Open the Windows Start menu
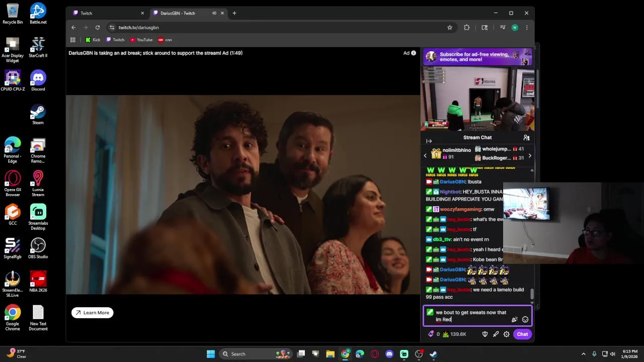 (211, 354)
